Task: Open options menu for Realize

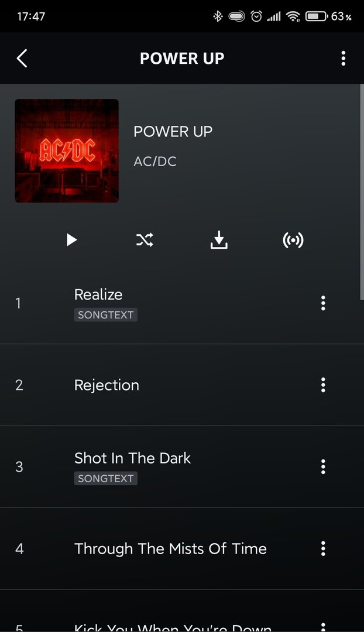Action: [x=323, y=303]
